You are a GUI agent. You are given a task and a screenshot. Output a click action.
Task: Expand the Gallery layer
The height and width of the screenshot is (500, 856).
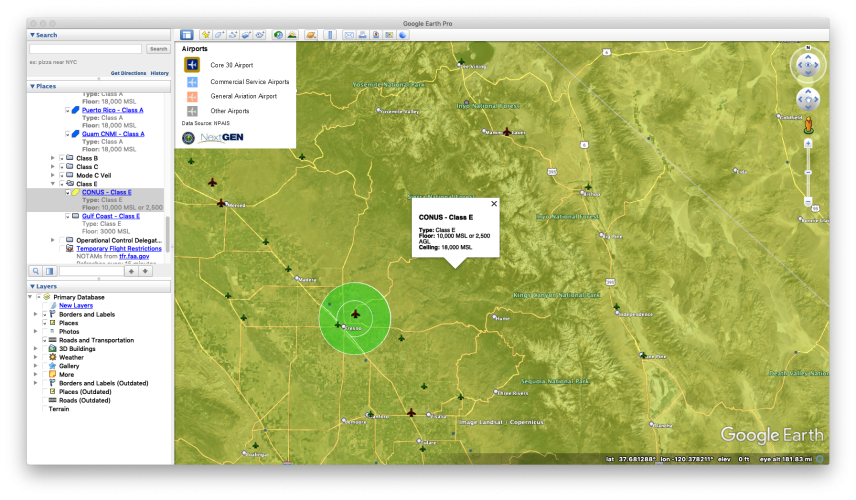pos(36,366)
